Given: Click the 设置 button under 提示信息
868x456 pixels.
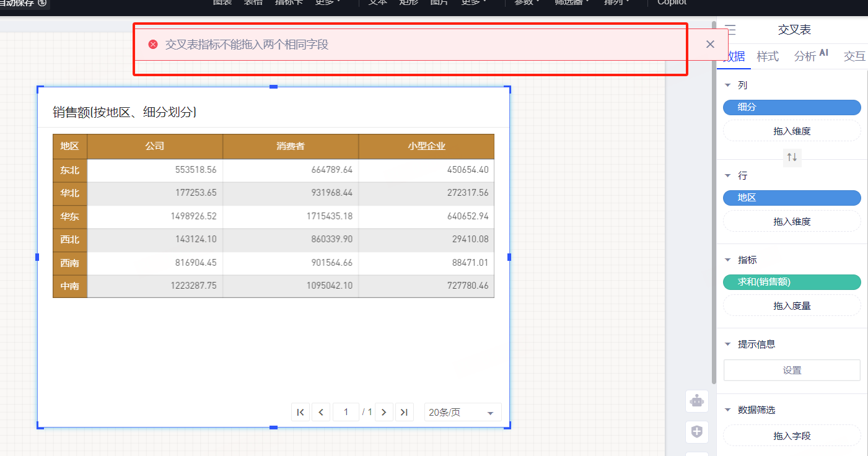Looking at the screenshot, I should click(x=792, y=370).
